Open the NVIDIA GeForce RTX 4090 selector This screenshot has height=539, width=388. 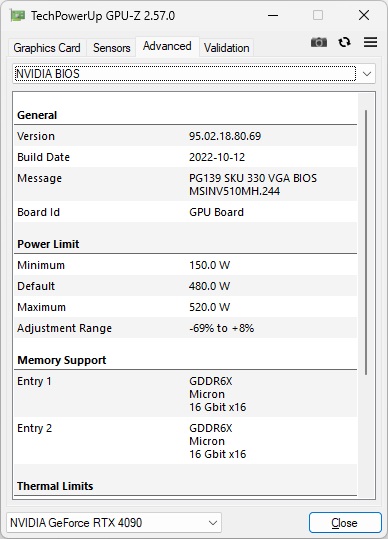pos(114,523)
